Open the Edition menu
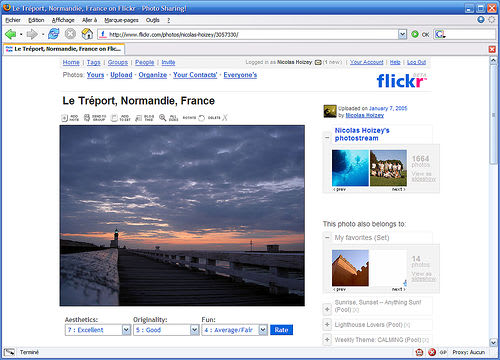Screen dimensions: 500x360 pos(36,20)
